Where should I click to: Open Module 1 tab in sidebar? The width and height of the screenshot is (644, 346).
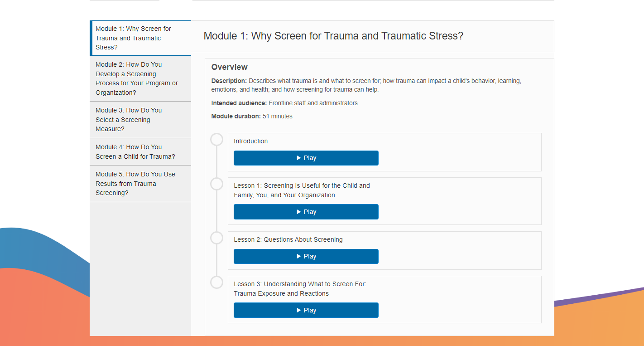(x=140, y=38)
